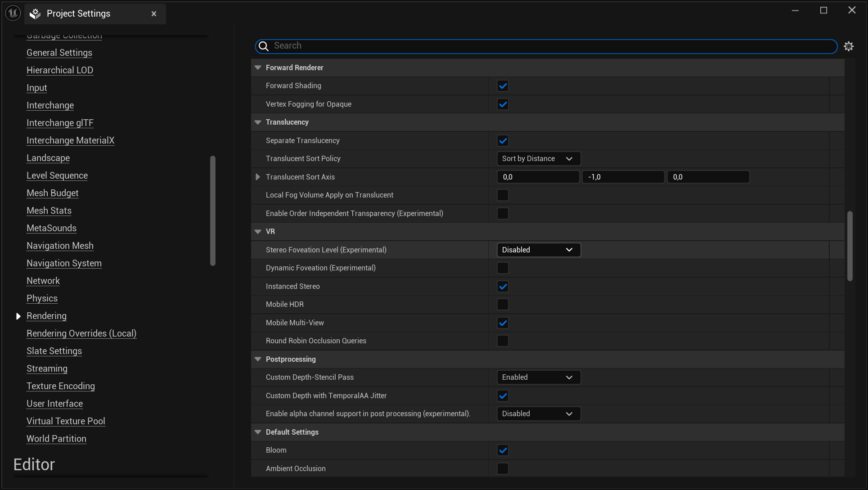Go to the World Partition settings

56,439
